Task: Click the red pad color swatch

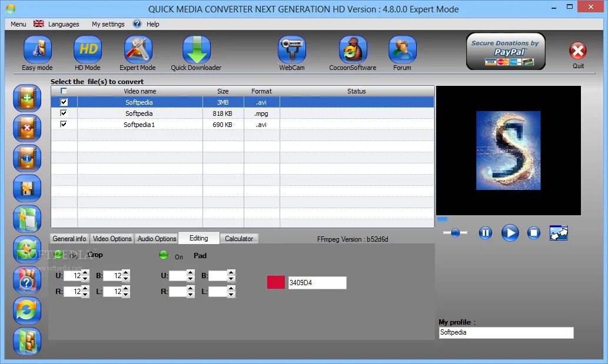Action: 276,282
